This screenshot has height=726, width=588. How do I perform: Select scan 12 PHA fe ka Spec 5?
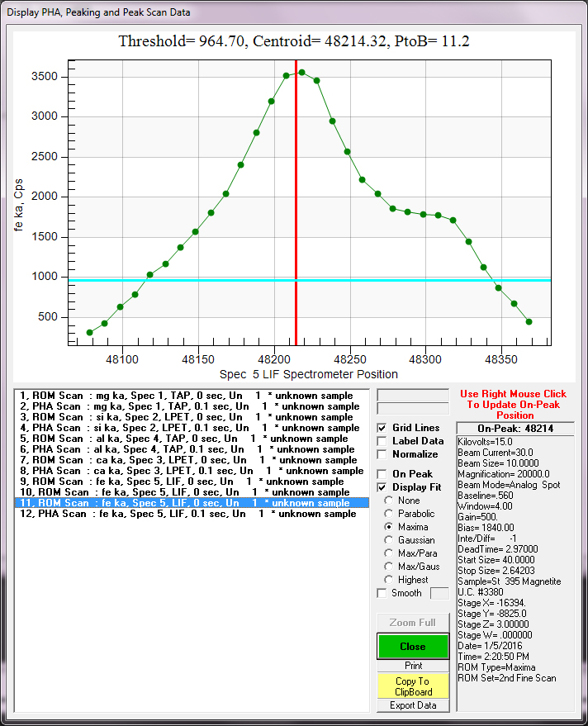(x=190, y=514)
